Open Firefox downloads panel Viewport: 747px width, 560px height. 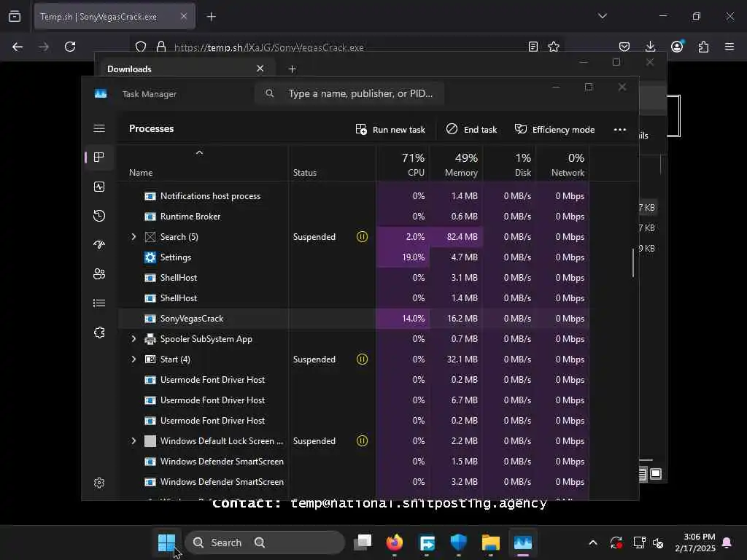pyautogui.click(x=650, y=47)
